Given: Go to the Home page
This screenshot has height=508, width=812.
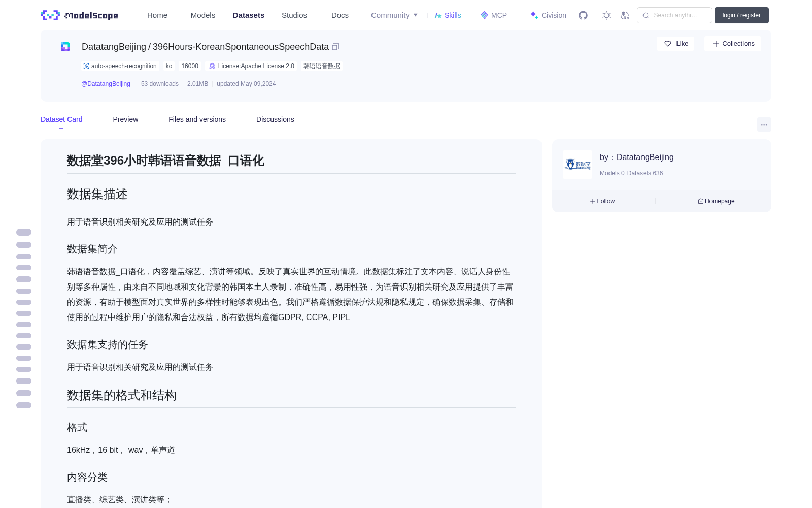Looking at the screenshot, I should click(x=157, y=15).
